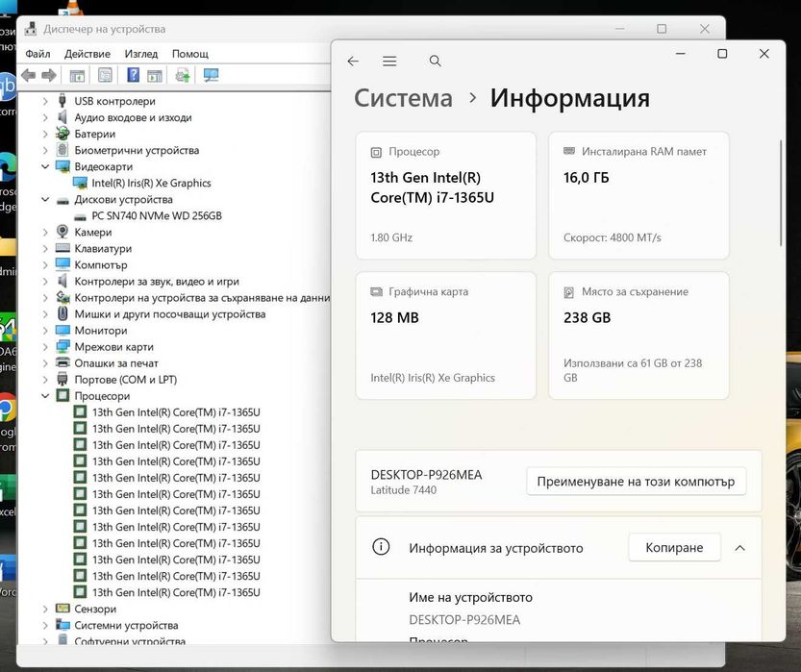Viewport: 801px width, 672px height.
Task: Click the Latitude 7440 model text
Action: pyautogui.click(x=404, y=490)
